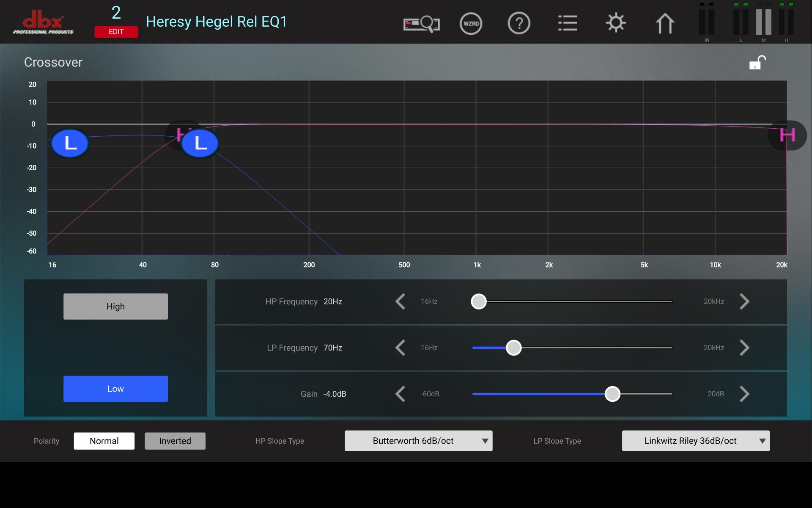Screen dimensions: 812x508
Task: Open the help question mark icon
Action: (x=519, y=24)
